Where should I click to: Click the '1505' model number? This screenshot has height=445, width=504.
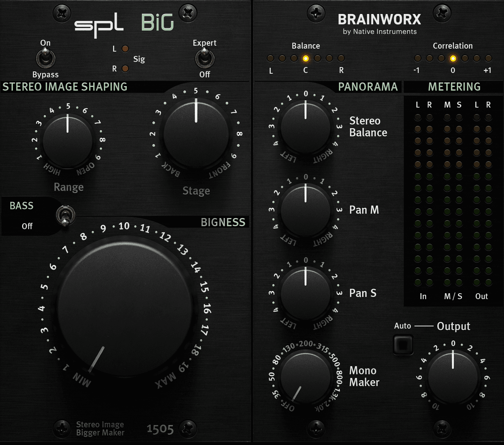[x=160, y=429]
